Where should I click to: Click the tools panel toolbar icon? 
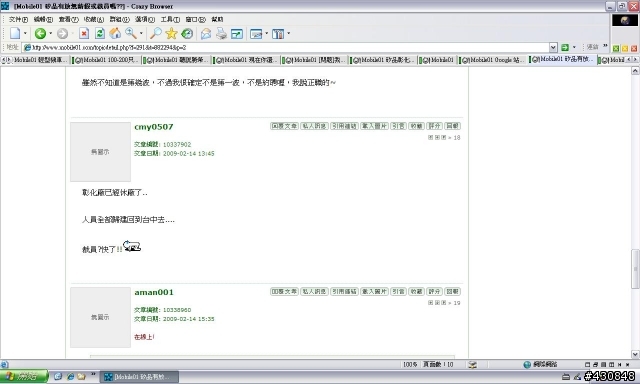pos(278,33)
